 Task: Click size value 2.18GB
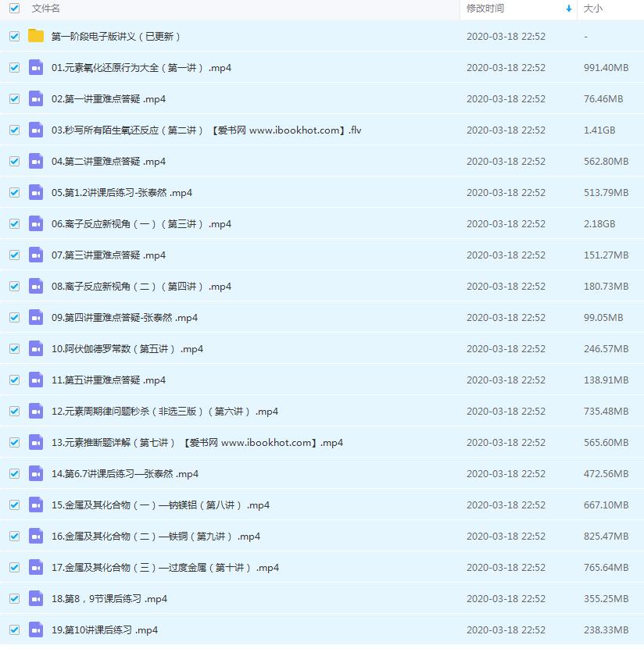point(599,224)
